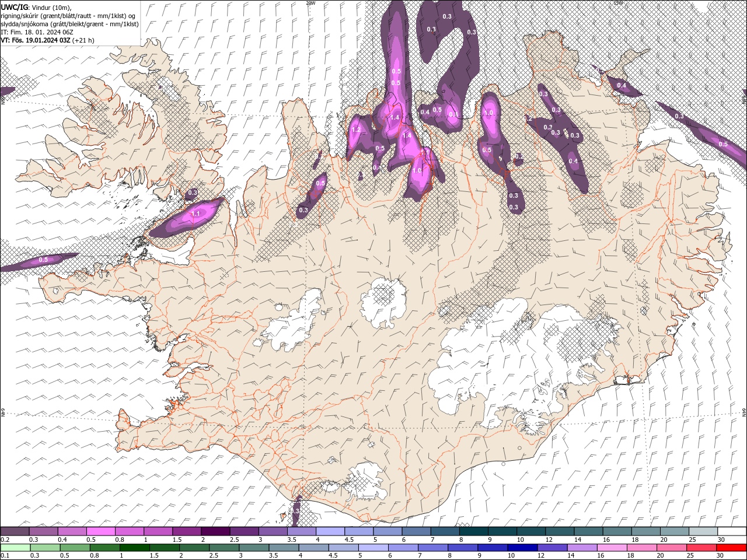Pick the bright red 30 rain scale swatch
The height and width of the screenshot is (560, 747).
731,548
